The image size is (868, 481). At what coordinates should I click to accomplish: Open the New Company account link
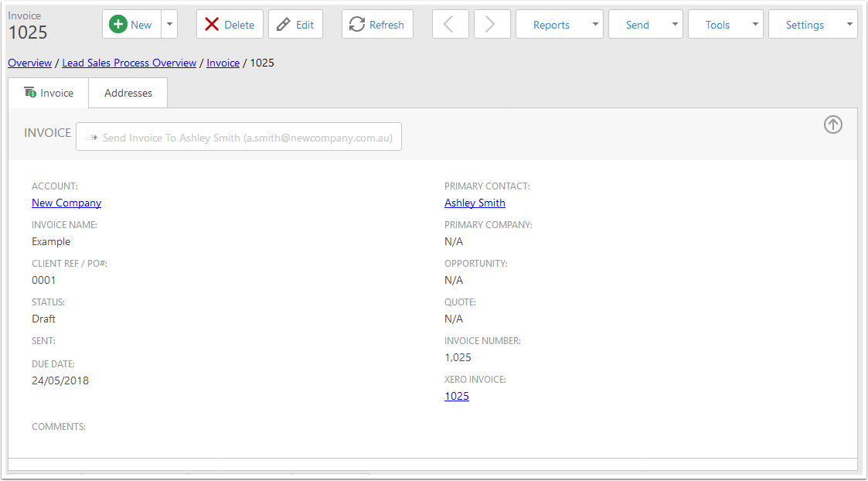coord(66,203)
